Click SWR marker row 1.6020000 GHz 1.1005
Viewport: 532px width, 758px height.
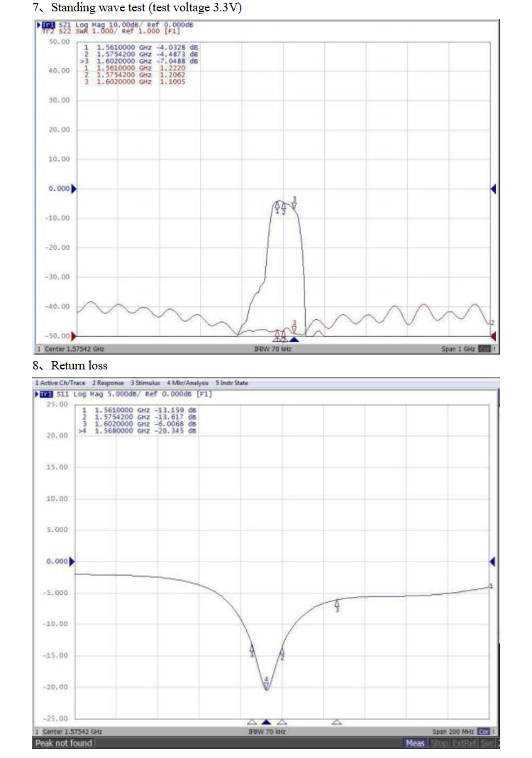click(x=135, y=82)
